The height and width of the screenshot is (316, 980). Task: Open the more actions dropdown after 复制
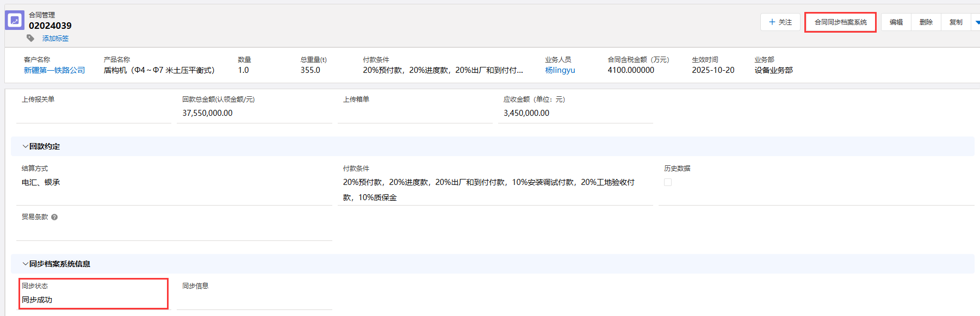pos(976,22)
